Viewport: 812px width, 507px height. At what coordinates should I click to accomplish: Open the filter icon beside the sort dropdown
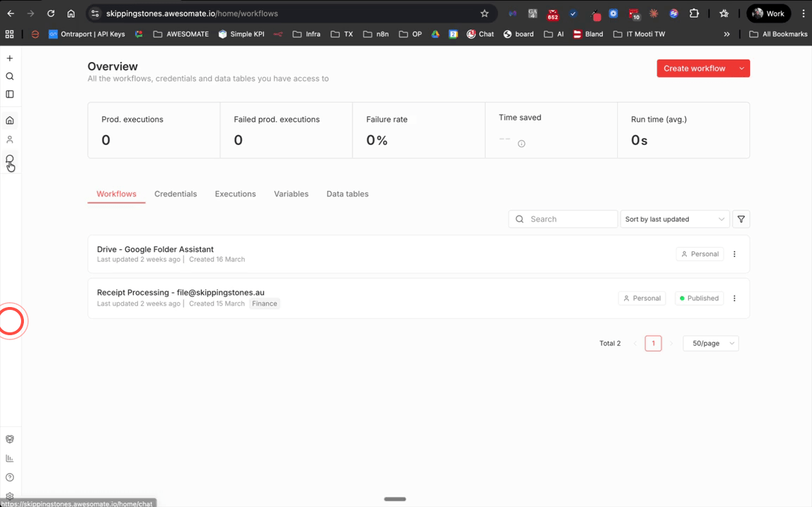(740, 219)
